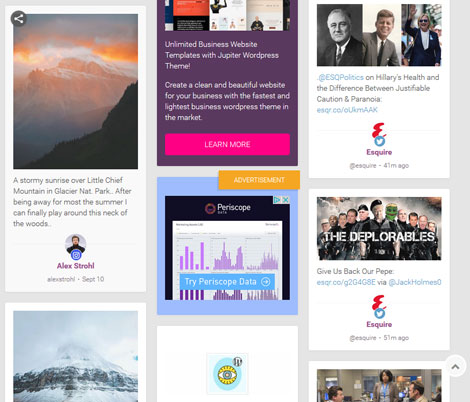Open the esqr.co/g2G4G8E link

tap(346, 282)
